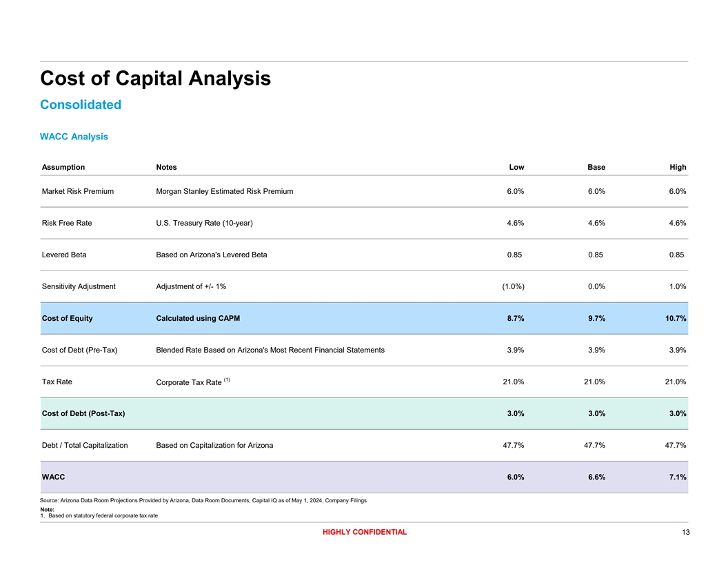
Task: Select the WACC Analysis heading
Action: pos(74,137)
